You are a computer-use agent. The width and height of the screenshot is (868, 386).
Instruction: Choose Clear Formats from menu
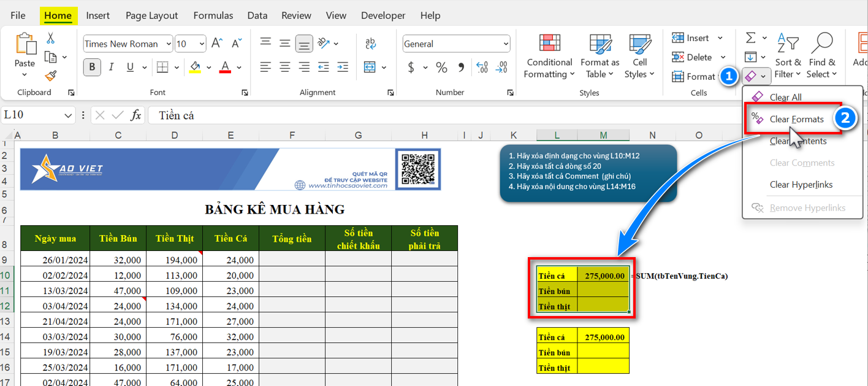(796, 119)
